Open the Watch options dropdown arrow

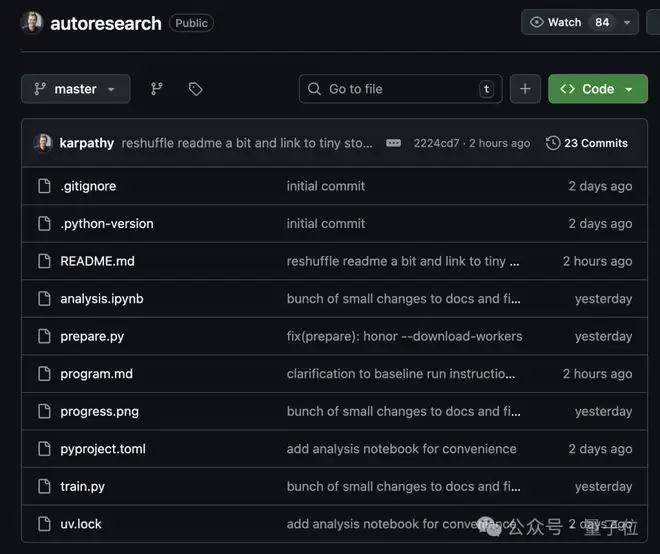(627, 22)
